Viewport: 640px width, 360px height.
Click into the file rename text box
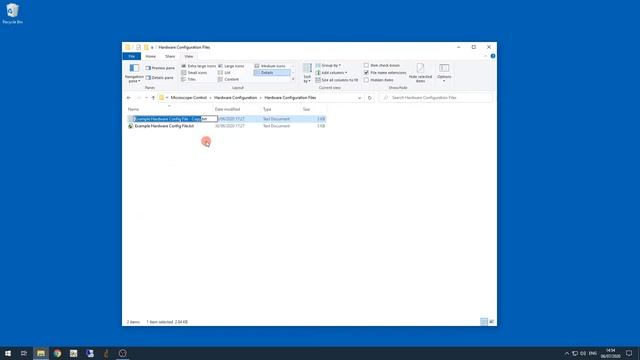[176, 119]
